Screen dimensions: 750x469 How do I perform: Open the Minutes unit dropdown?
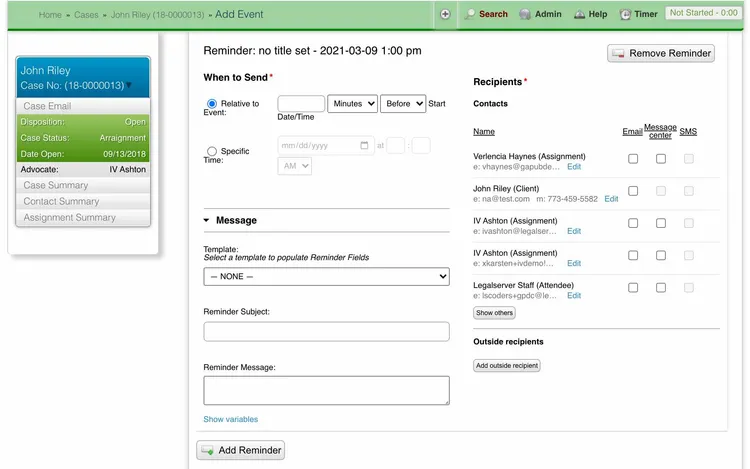(x=353, y=104)
